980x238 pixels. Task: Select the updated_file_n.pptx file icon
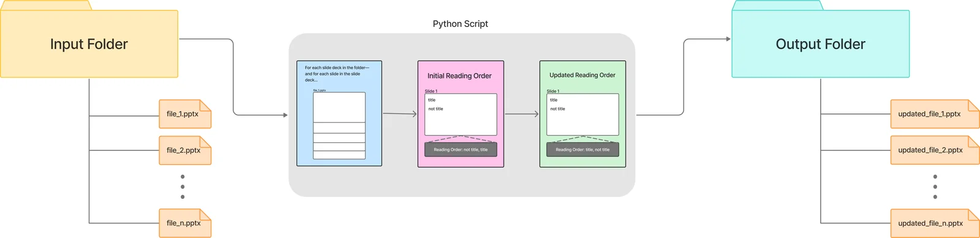coord(935,223)
